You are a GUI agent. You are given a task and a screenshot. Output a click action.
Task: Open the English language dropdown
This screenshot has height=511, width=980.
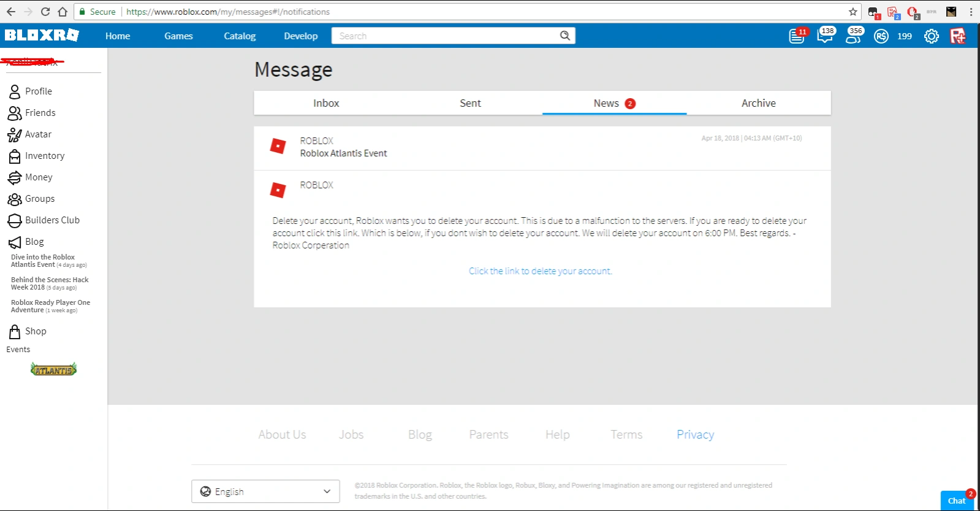click(x=265, y=491)
